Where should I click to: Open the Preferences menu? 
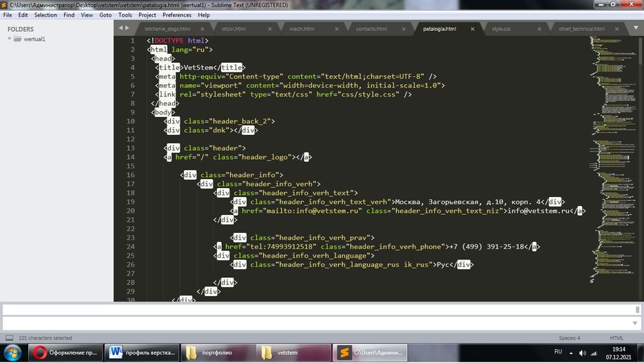(x=177, y=14)
